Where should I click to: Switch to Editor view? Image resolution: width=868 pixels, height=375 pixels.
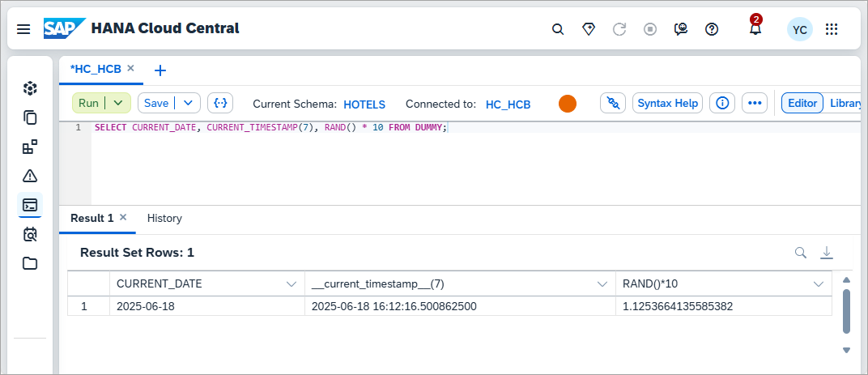tap(802, 103)
